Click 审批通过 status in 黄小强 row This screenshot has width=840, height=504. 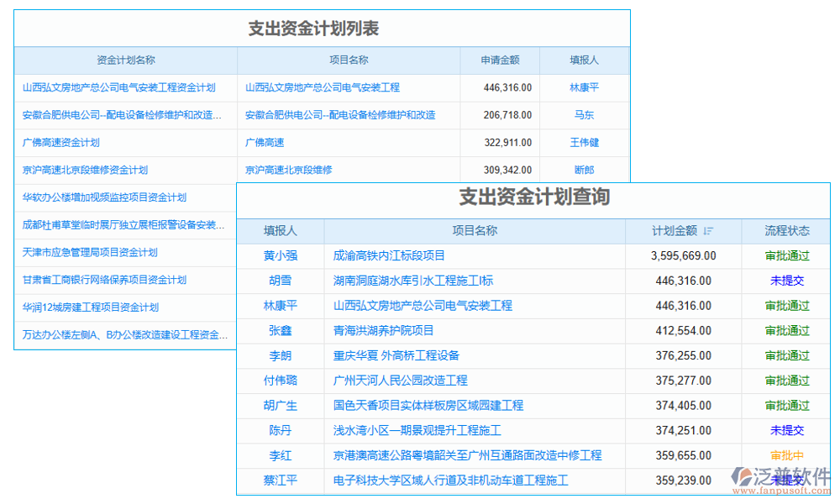[787, 256]
